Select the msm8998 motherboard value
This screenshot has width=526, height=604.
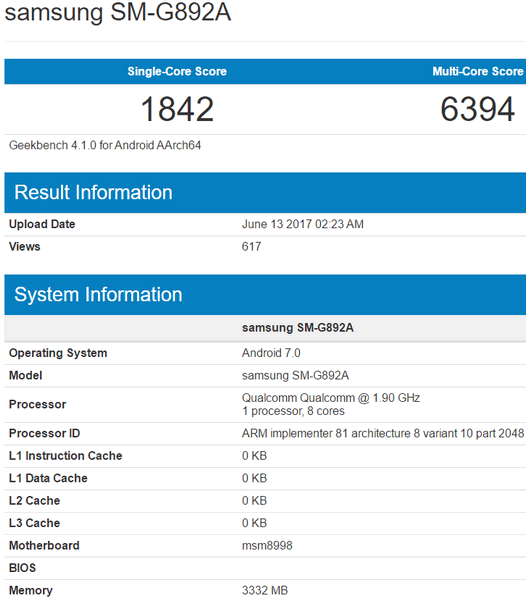[x=267, y=545]
